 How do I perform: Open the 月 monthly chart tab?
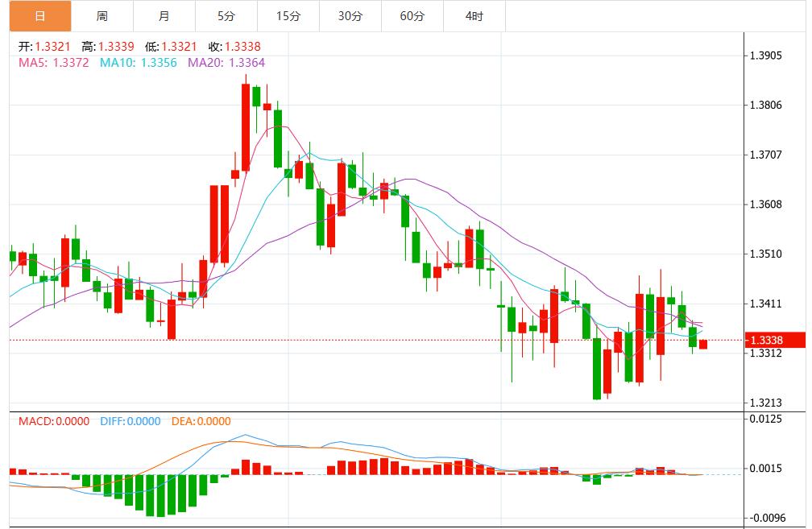pyautogui.click(x=164, y=16)
